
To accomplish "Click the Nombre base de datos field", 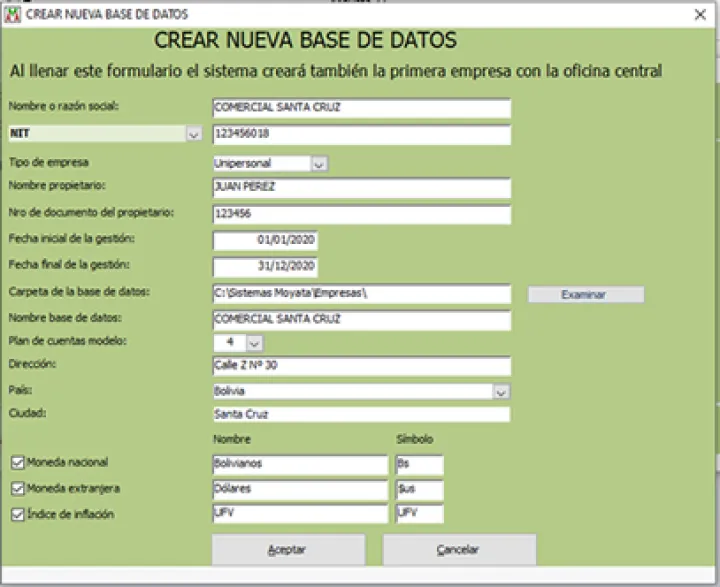I will 361,320.
